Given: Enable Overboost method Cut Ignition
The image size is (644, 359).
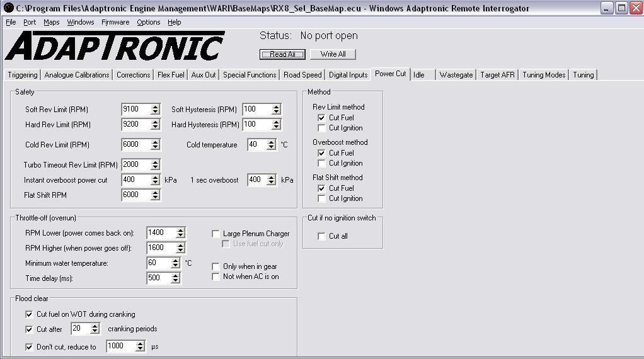Looking at the screenshot, I should coord(321,163).
